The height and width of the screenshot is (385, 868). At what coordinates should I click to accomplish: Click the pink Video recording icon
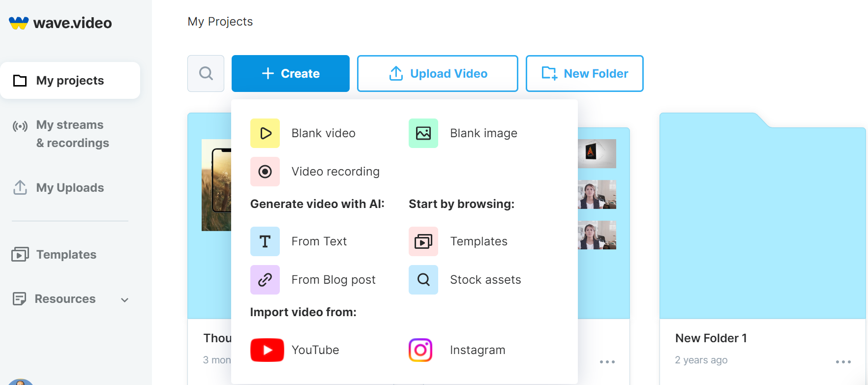click(265, 172)
